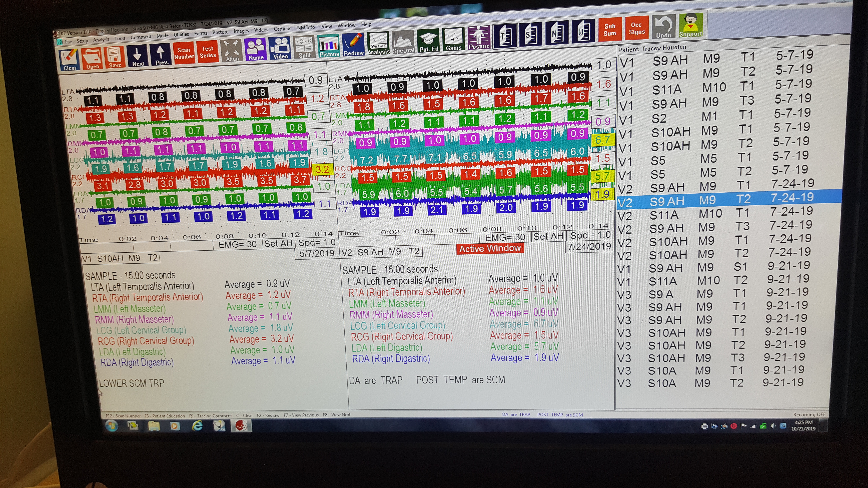Click the 'LOWER SCM TRP' comment text

click(x=131, y=383)
